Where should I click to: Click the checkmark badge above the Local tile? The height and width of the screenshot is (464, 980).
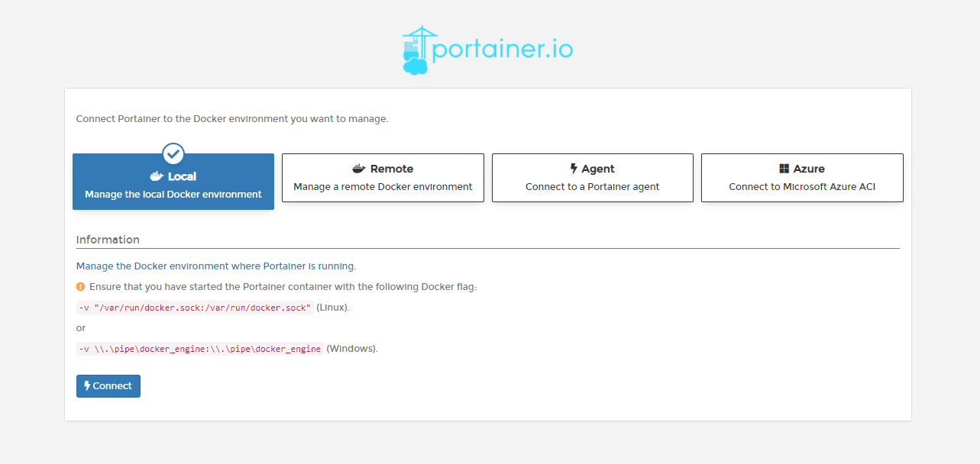pyautogui.click(x=173, y=153)
